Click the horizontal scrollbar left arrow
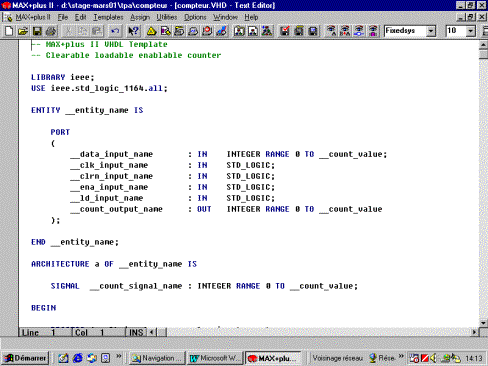The width and height of the screenshot is (488, 366). (152, 332)
